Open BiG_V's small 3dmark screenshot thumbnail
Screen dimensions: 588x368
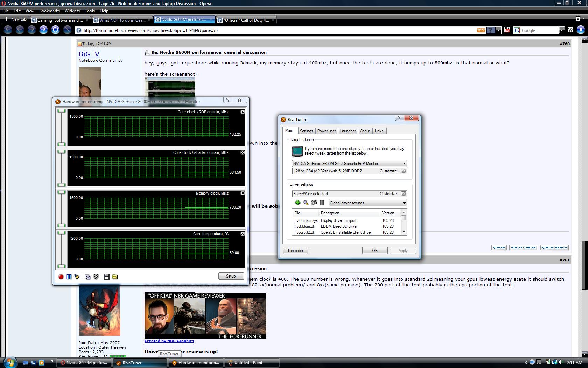[170, 87]
